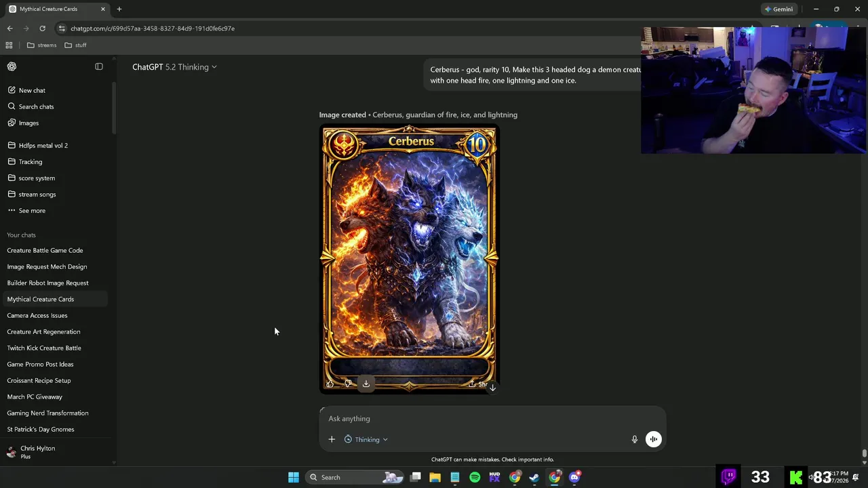Open FxSound (HUD FX) from the taskbar

click(x=494, y=477)
